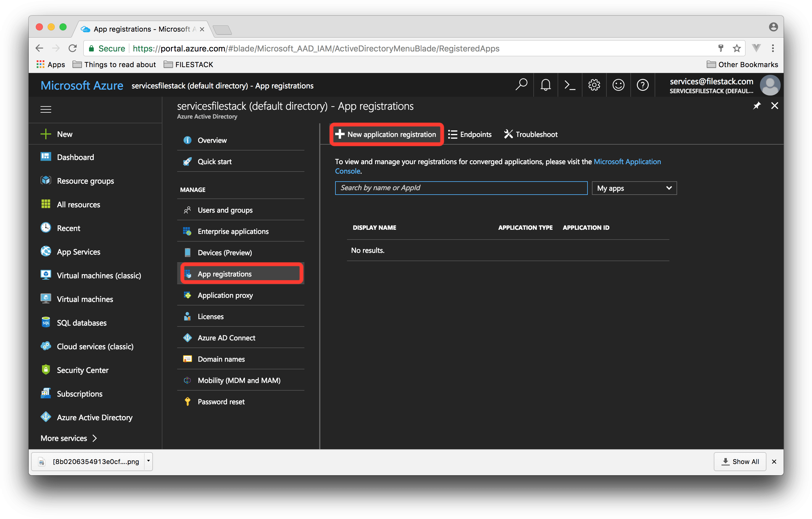This screenshot has width=812, height=519.
Task: Expand More services in the sidebar
Action: click(x=69, y=438)
